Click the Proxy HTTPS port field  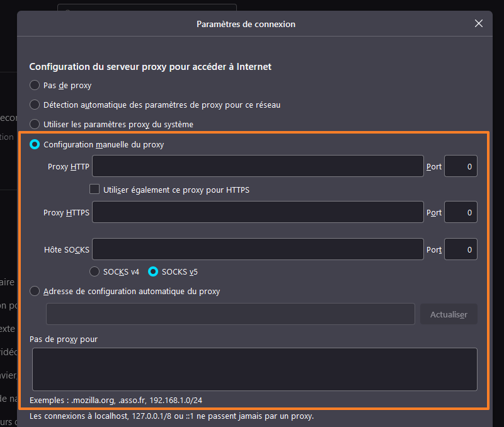461,212
